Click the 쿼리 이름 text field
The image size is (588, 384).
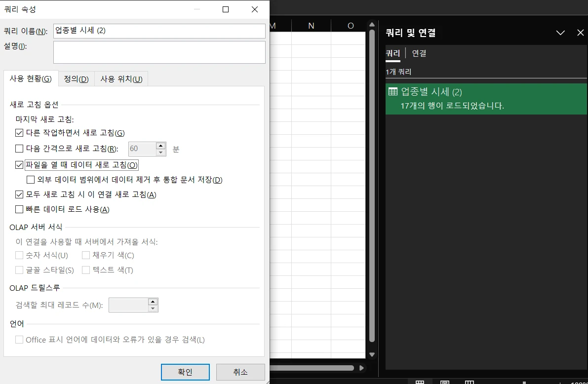click(159, 31)
